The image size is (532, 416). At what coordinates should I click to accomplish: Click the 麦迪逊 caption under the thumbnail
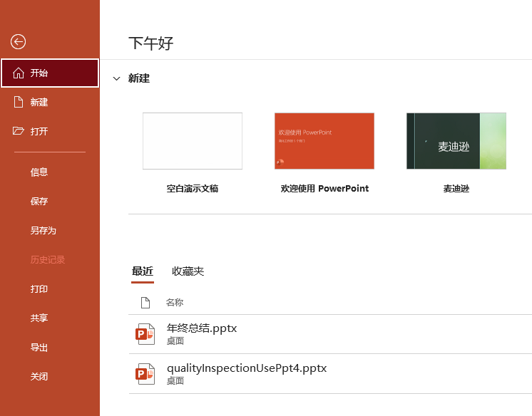click(456, 189)
